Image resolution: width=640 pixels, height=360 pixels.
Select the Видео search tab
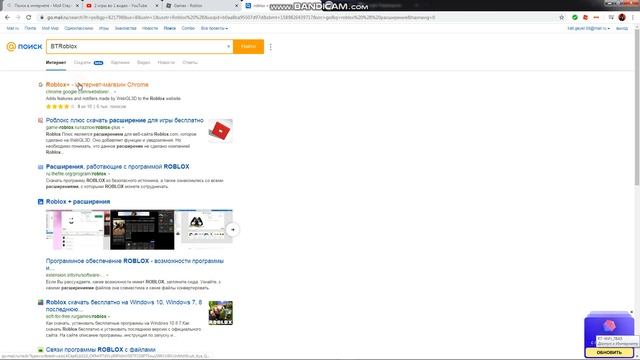pyautogui.click(x=143, y=62)
